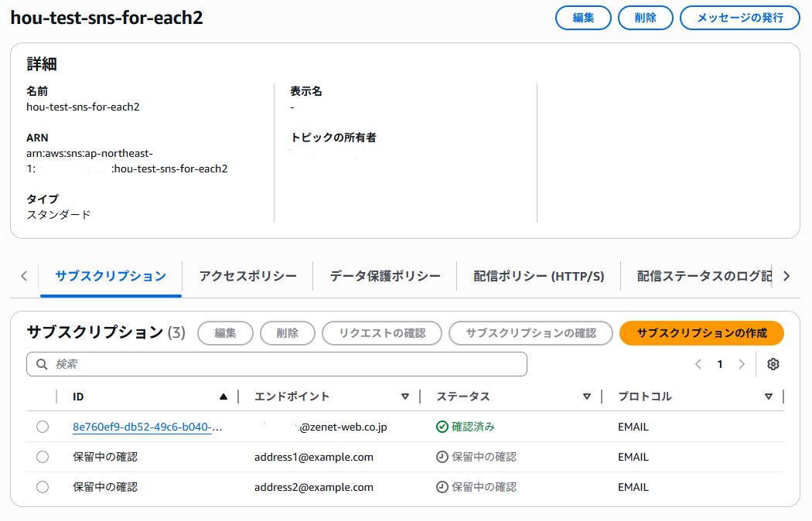Viewport: 812px width, 521px height.
Task: Select the zenet-web.co.jp subscription radio button
Action: (x=43, y=427)
